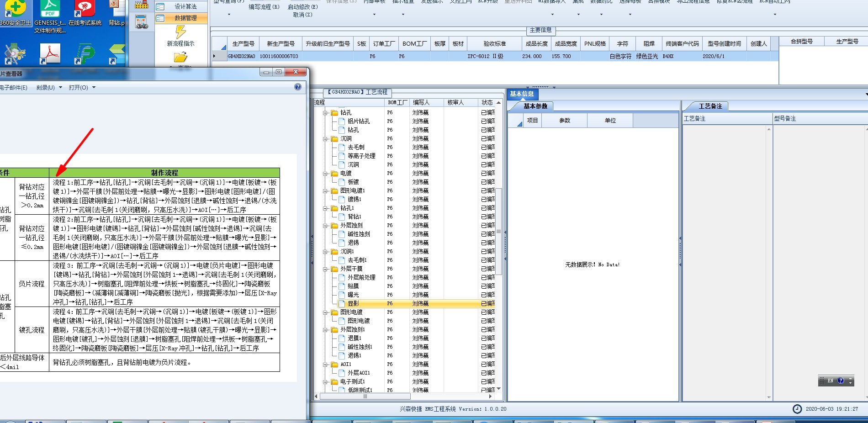Select the 背钻1 process item
868x423 pixels.
pyautogui.click(x=355, y=217)
